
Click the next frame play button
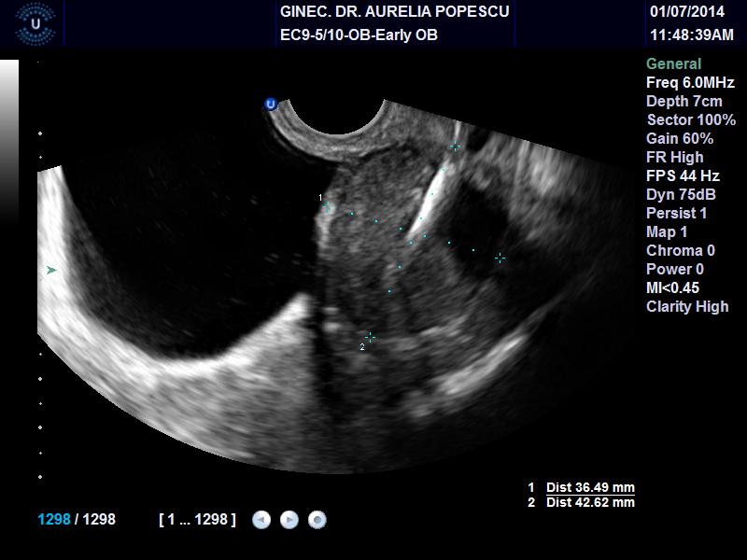(x=289, y=520)
